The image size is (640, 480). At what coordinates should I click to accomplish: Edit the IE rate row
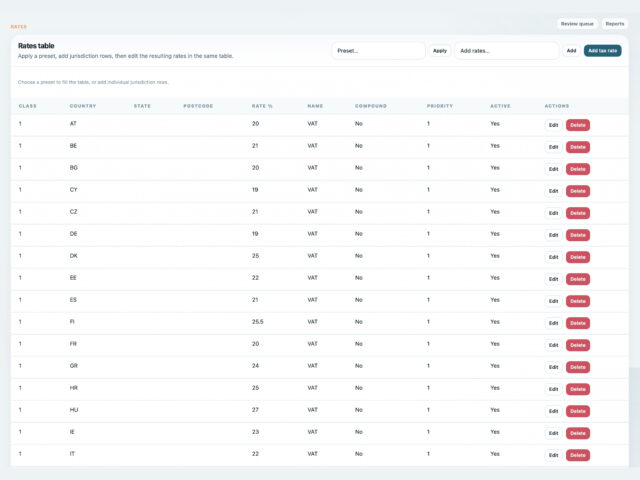tap(553, 433)
